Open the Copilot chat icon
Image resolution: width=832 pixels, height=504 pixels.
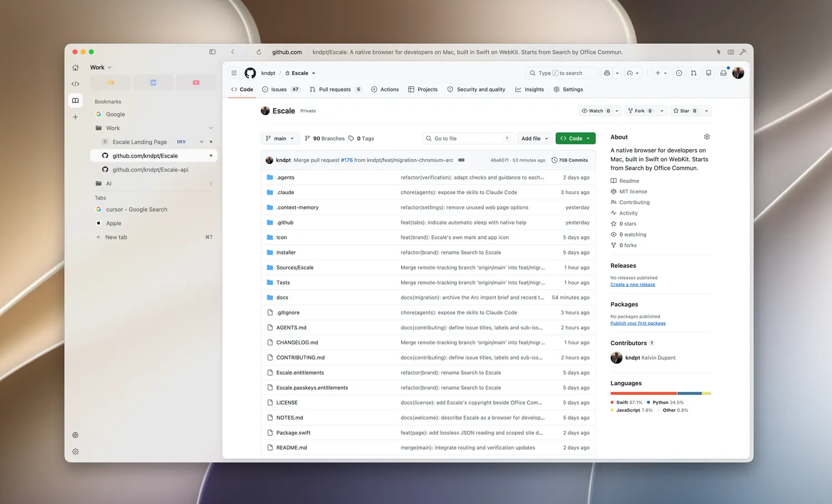tap(607, 73)
